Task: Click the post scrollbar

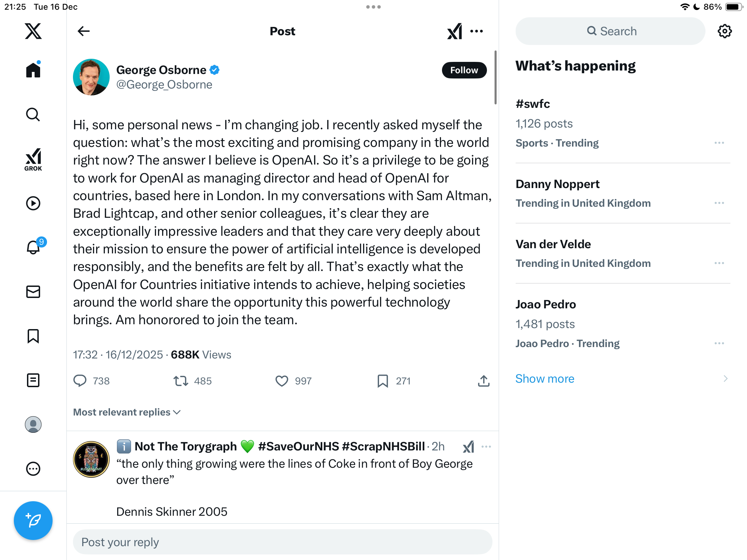Action: click(496, 78)
